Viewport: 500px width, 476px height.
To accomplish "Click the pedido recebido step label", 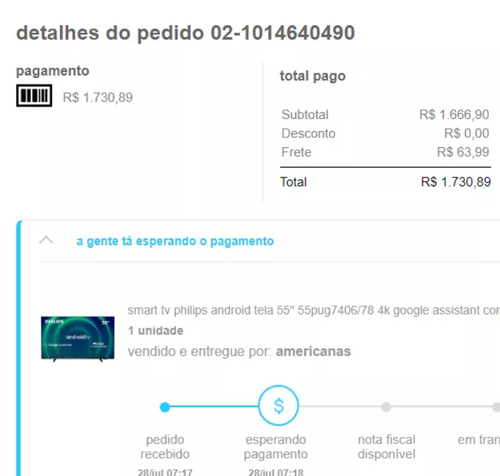I will point(165,447).
